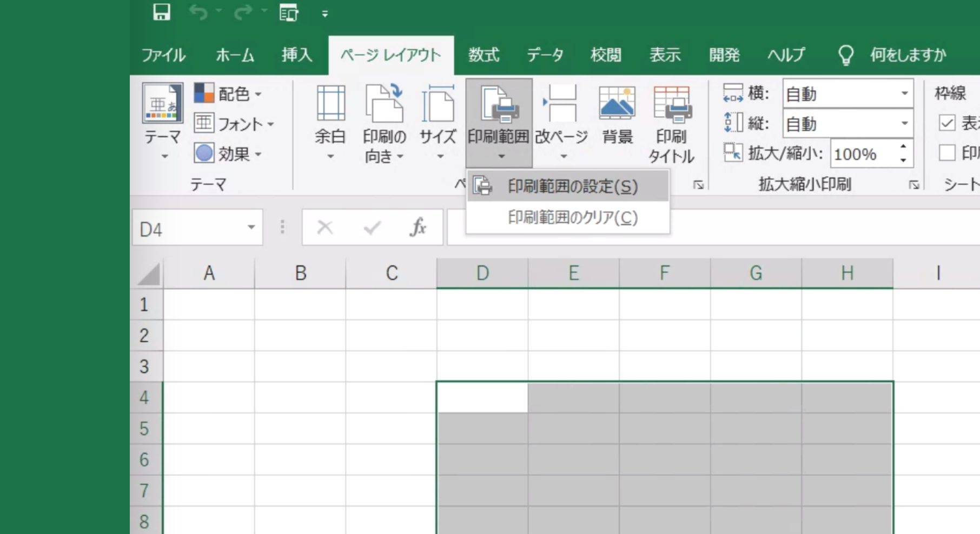Screen dimensions: 980x534
Task: Click the 拡大/縮小 100% scale field
Action: (x=863, y=154)
